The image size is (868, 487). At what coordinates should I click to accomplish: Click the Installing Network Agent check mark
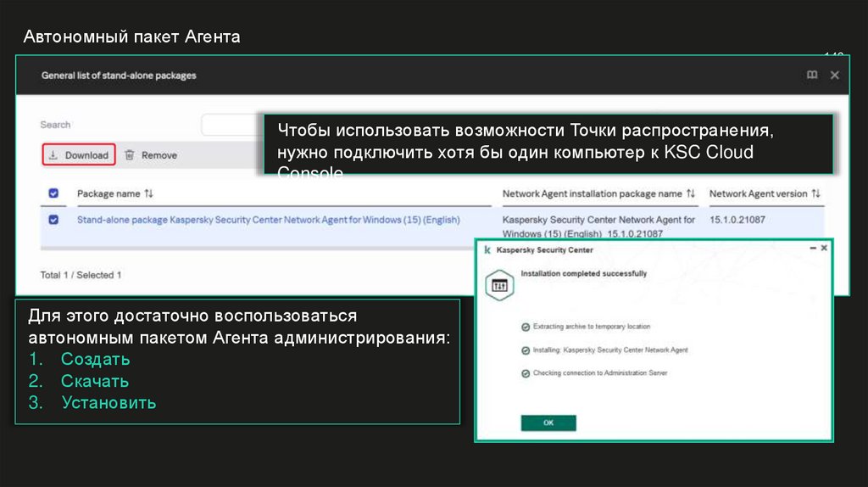(526, 350)
